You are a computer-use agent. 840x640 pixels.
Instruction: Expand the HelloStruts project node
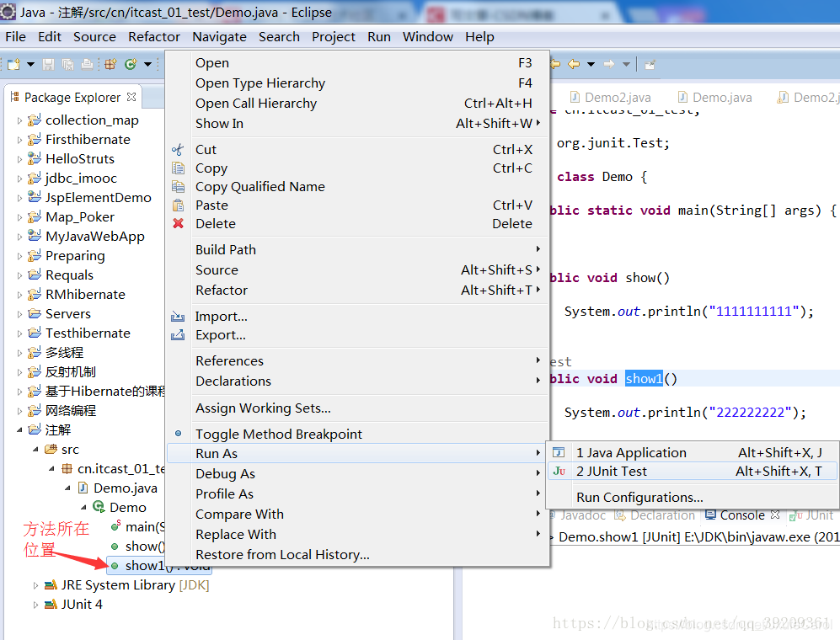pos(20,159)
